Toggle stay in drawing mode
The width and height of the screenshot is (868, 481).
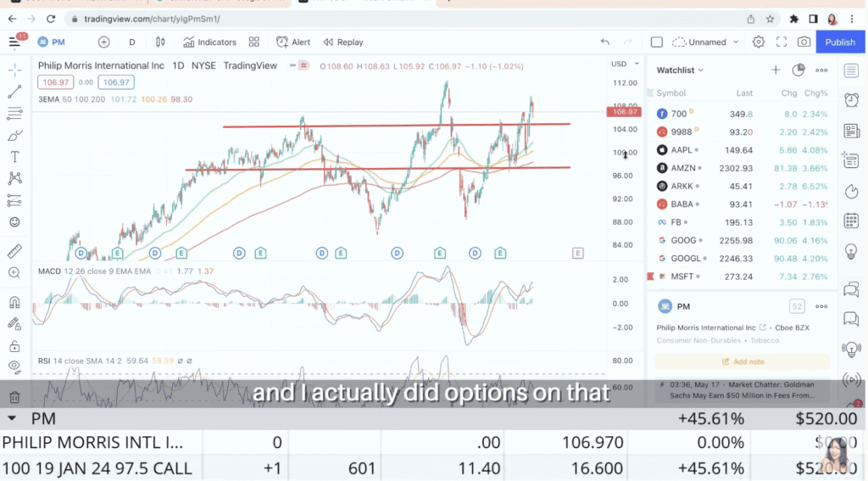tap(15, 323)
